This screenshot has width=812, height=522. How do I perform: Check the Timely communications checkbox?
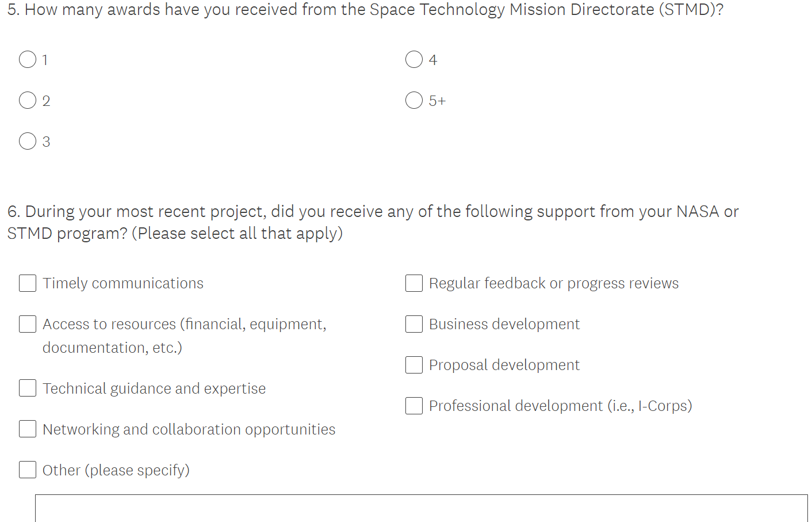[28, 283]
